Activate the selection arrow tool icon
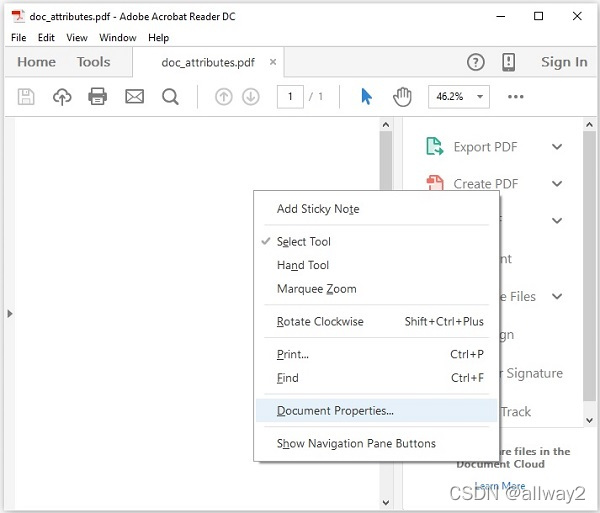 tap(366, 96)
